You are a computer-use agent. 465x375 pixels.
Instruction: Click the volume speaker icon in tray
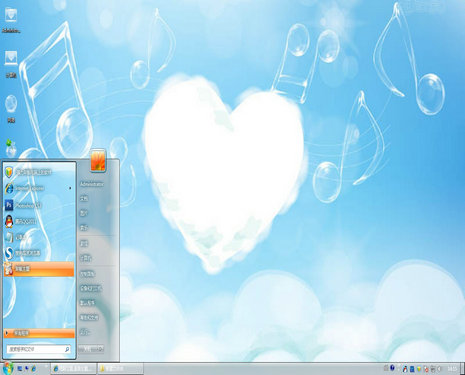pyautogui.click(x=439, y=369)
